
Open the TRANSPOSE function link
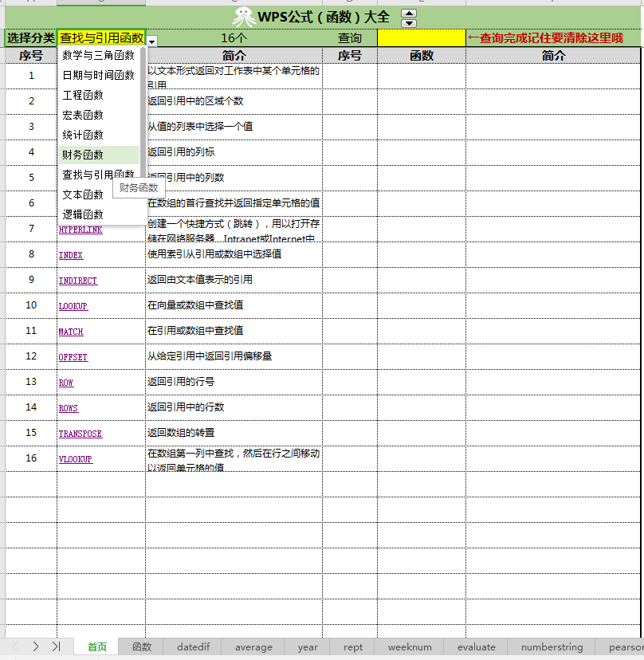[80, 434]
